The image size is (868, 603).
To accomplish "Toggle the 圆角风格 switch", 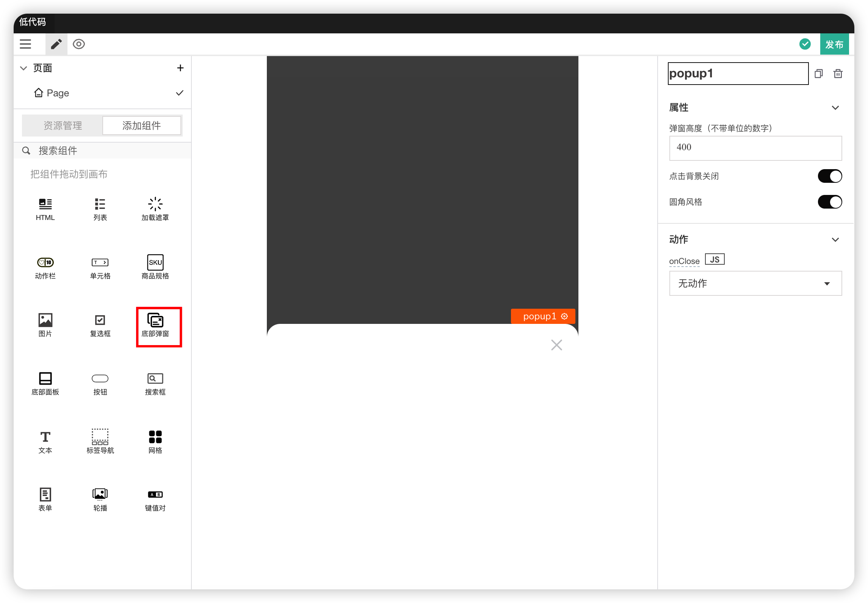I will tap(830, 202).
